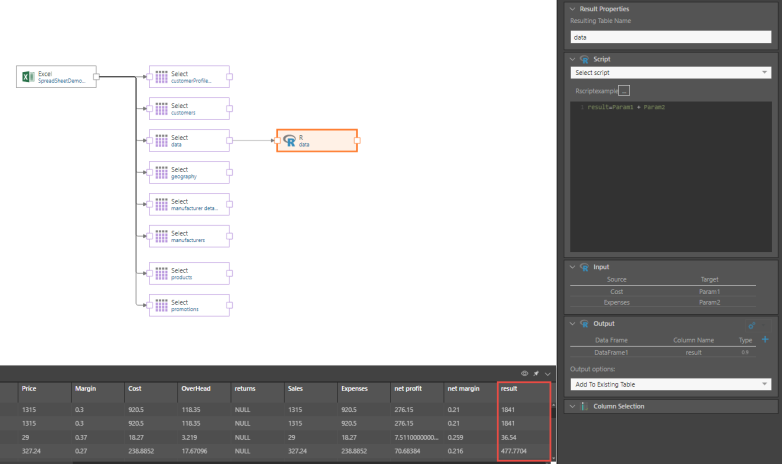Click the Excel spreadsheet source node icon

[x=28, y=77]
